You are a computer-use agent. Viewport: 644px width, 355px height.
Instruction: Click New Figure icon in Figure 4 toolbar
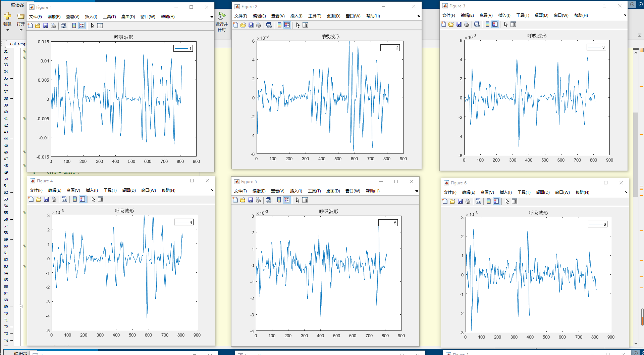[x=31, y=199]
